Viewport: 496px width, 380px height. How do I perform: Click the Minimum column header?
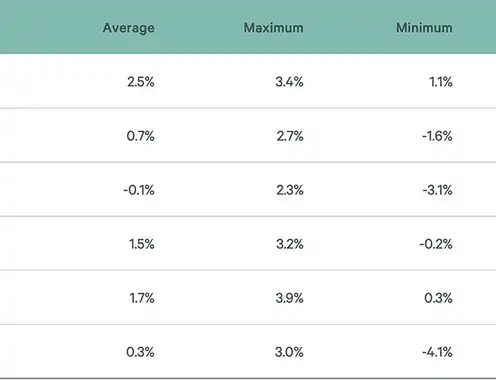point(424,28)
